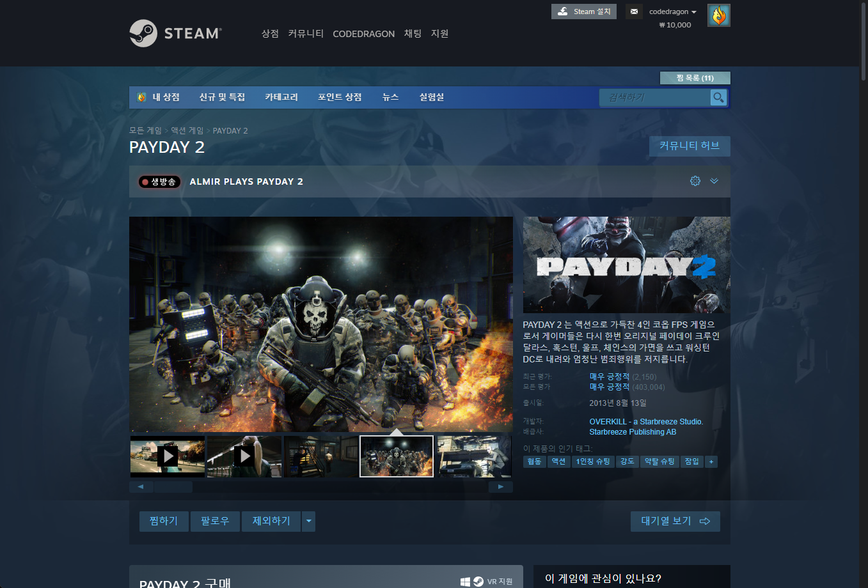The image size is (868, 588).
Task: Click the Steam 설치 button
Action: (x=584, y=12)
